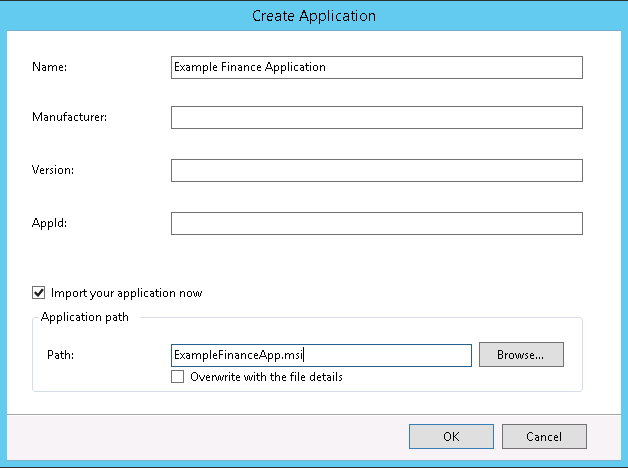Select the empty AppId text box
The width and height of the screenshot is (628, 468).
click(x=376, y=222)
